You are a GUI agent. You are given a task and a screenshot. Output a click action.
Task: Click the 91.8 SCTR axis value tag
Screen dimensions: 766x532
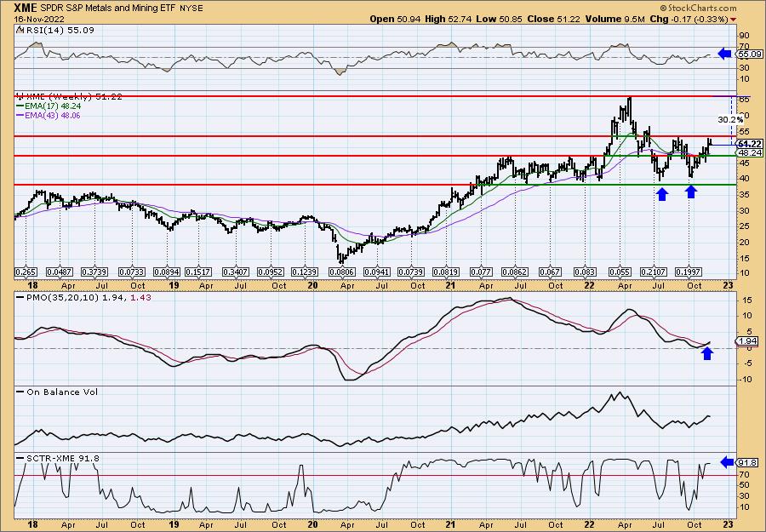(748, 462)
